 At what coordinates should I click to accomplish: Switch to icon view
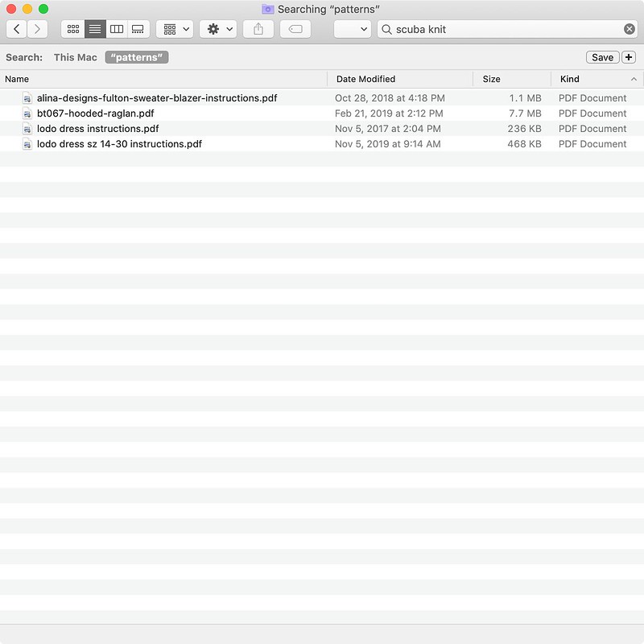click(73, 29)
